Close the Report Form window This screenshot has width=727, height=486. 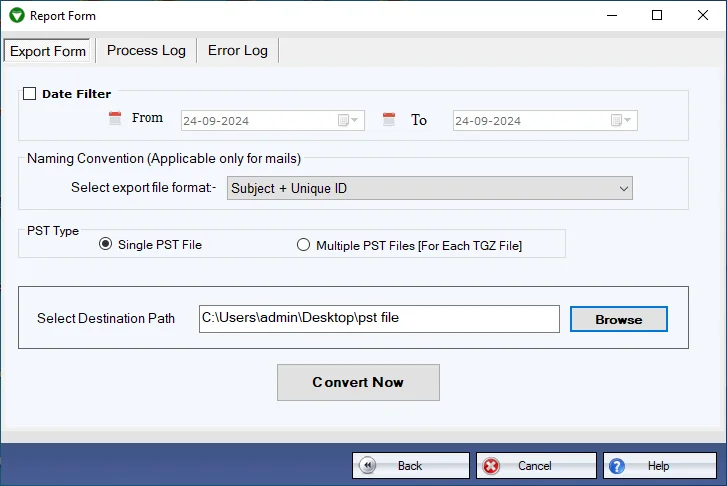703,15
